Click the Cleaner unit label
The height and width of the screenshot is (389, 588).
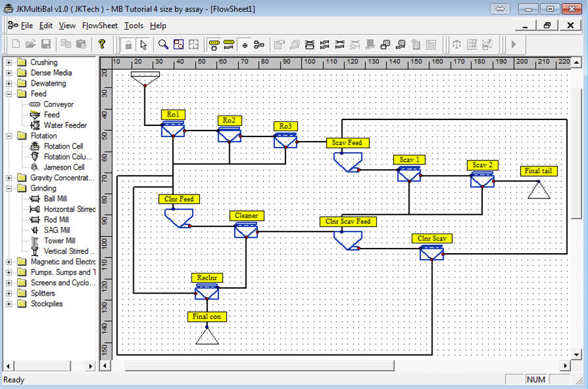[x=247, y=215]
